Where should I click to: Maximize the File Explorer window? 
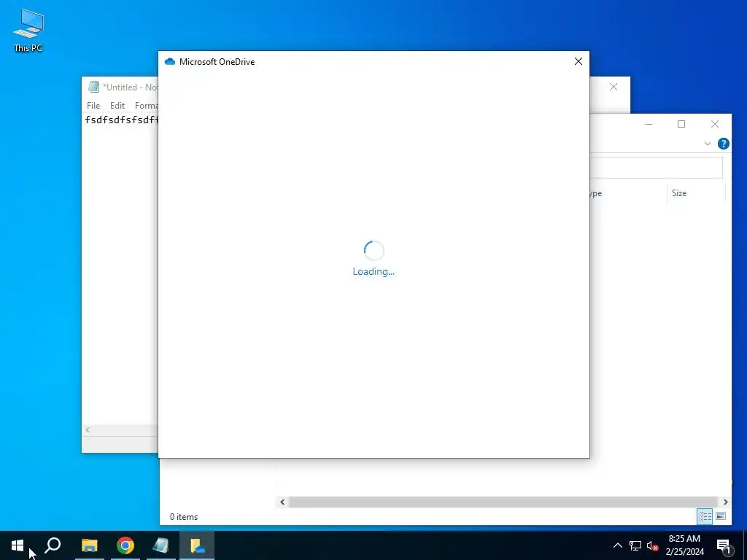[x=681, y=124]
